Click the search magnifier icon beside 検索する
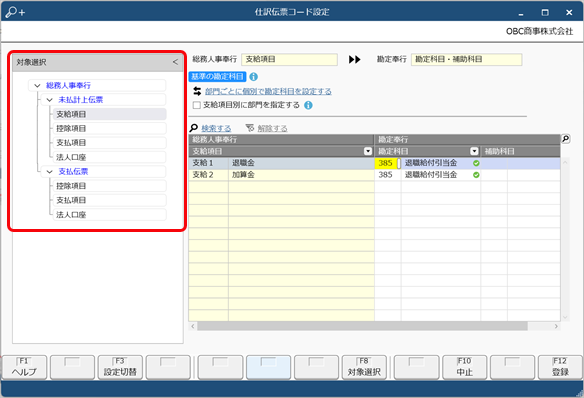This screenshot has height=398, width=584. tap(194, 128)
